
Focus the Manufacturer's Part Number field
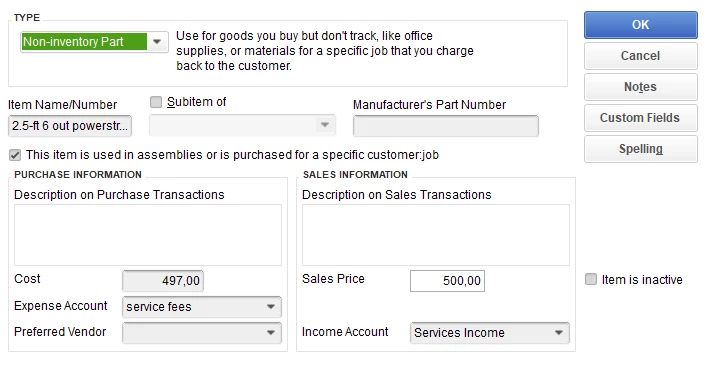pos(446,126)
